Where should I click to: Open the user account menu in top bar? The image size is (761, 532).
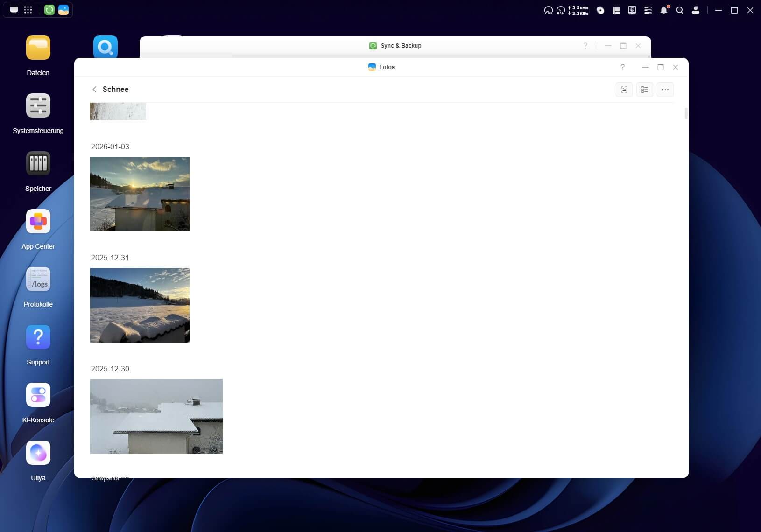click(695, 10)
